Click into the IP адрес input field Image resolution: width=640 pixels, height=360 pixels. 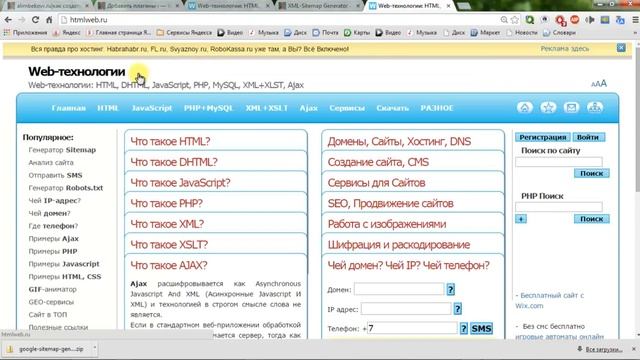(406, 309)
